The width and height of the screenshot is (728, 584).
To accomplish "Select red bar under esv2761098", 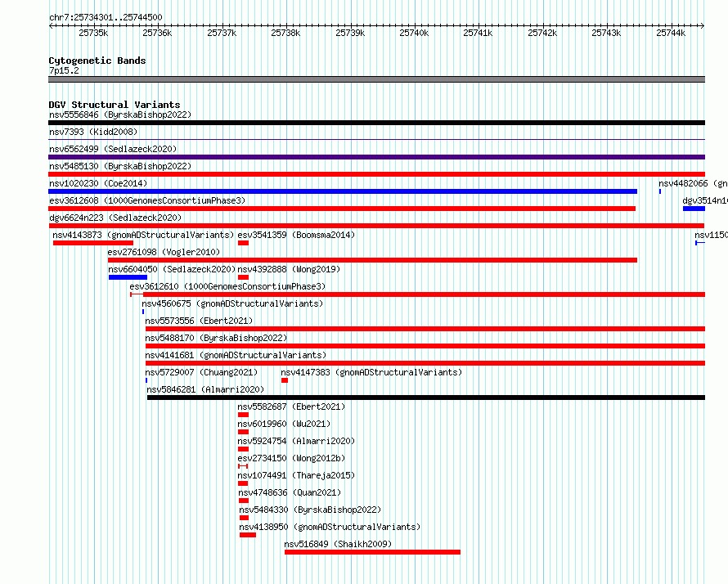I will click(x=372, y=260).
